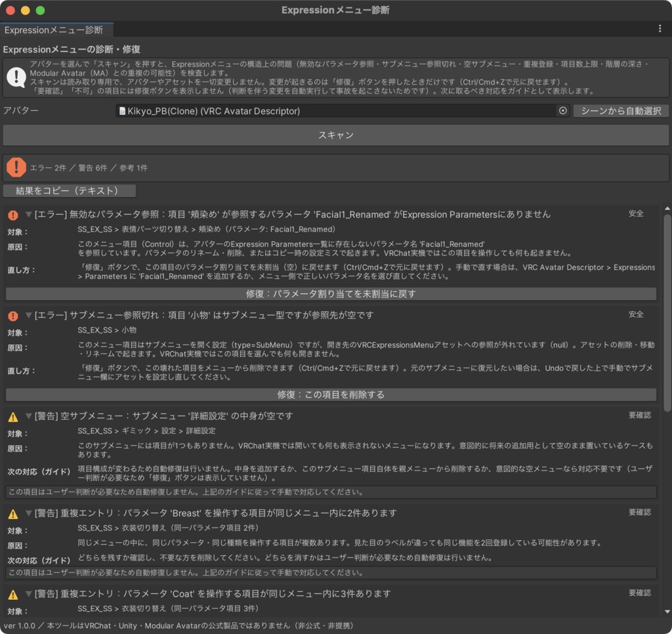Viewport: 672px width, 634px height.
Task: Click the error icon for '小物' submenu entry
Action: pyautogui.click(x=13, y=316)
